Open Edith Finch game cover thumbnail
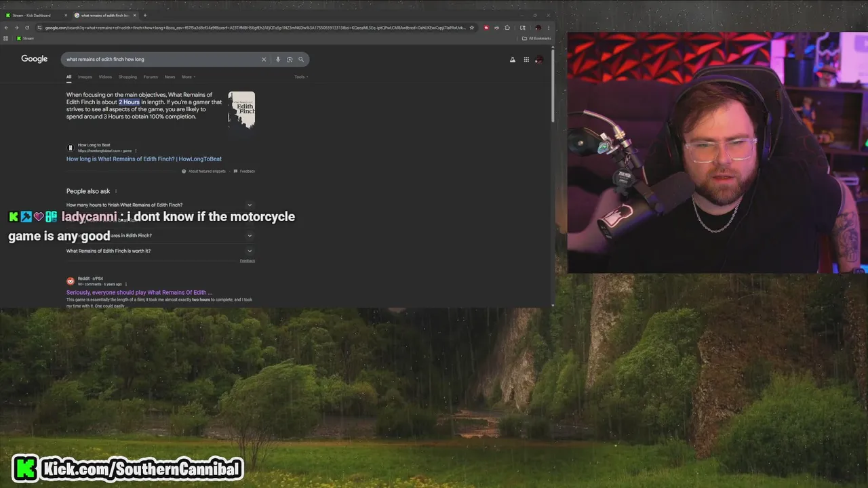The height and width of the screenshot is (488, 868). point(241,110)
